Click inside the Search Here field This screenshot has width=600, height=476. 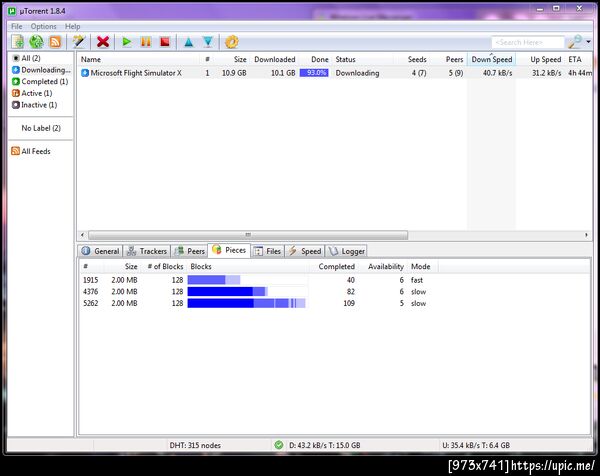click(528, 42)
